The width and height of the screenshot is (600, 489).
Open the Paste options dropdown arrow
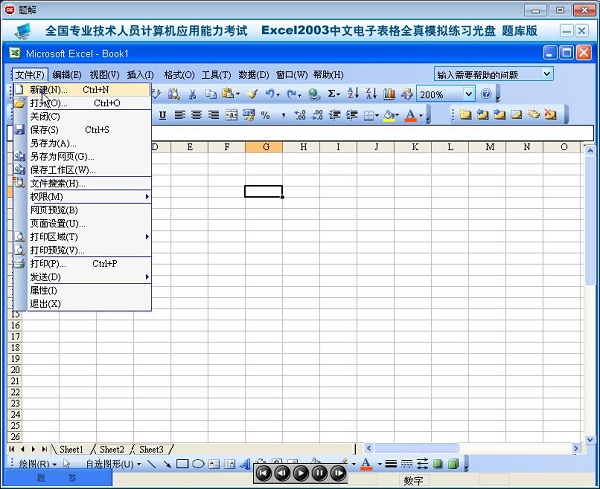[238, 94]
